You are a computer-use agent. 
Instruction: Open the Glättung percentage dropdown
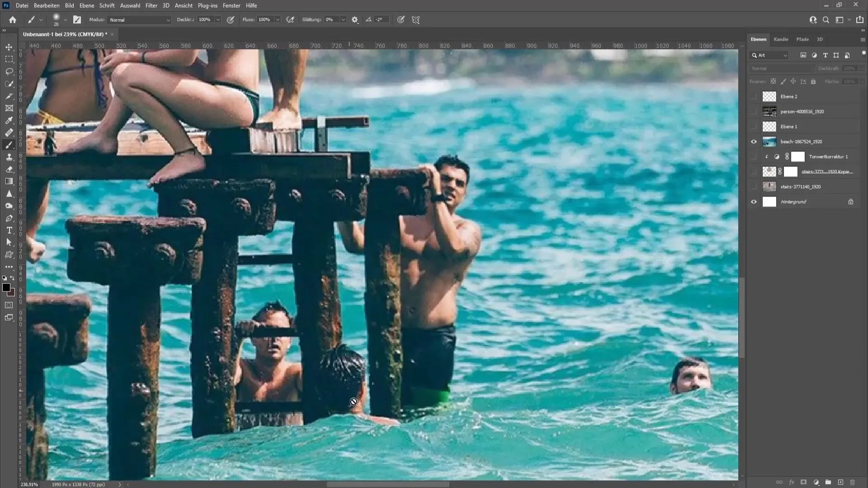point(344,20)
